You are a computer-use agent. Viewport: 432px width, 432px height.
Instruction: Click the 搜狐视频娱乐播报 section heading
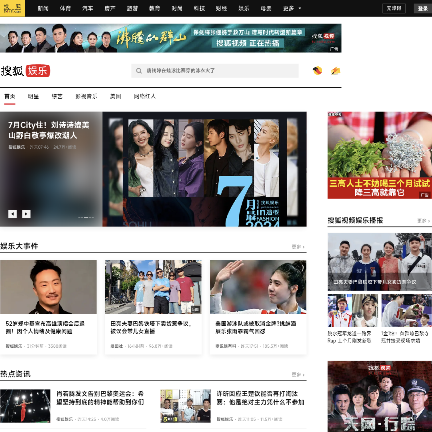355,220
